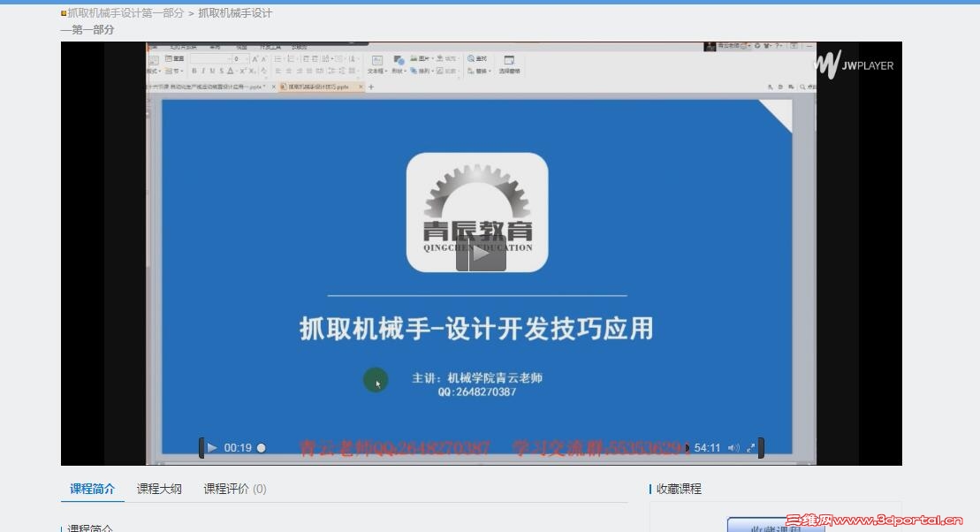This screenshot has height=532, width=980.
Task: Open the 课程评价 (0) tab
Action: click(x=235, y=489)
